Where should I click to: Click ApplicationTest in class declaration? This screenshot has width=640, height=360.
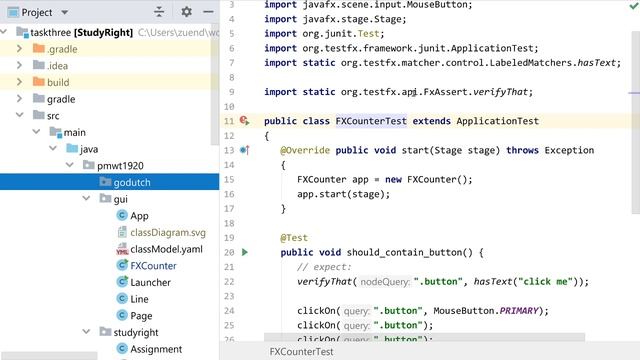point(498,121)
